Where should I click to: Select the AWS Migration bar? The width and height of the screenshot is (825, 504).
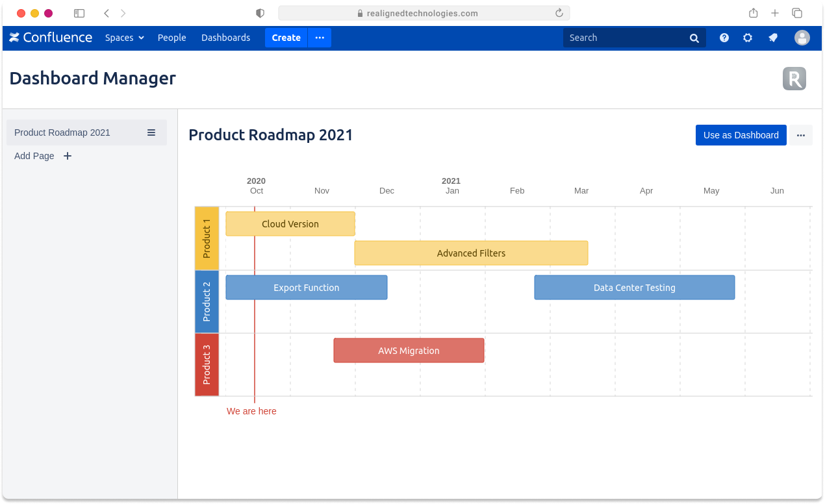coord(409,350)
